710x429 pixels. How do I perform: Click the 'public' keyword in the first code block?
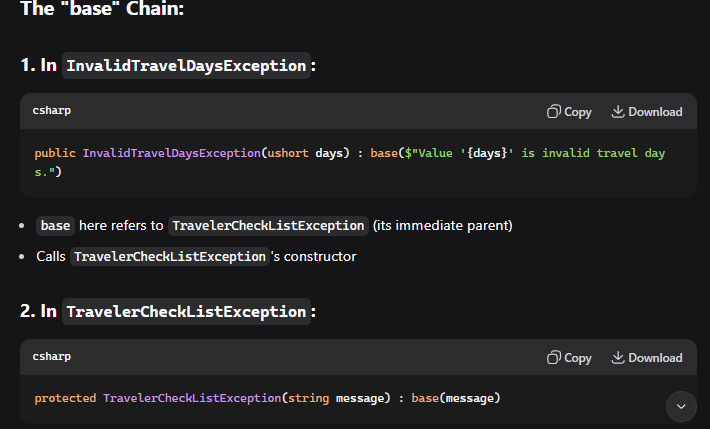55,153
